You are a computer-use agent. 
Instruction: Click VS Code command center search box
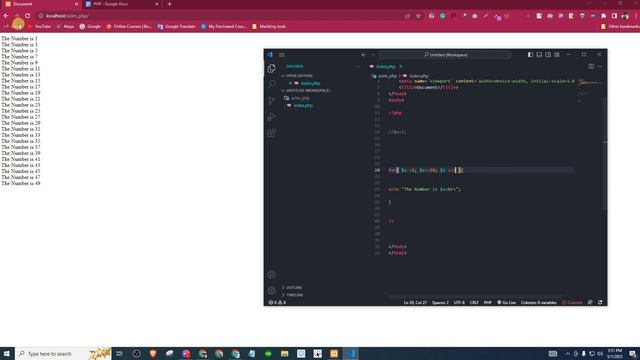click(x=445, y=55)
